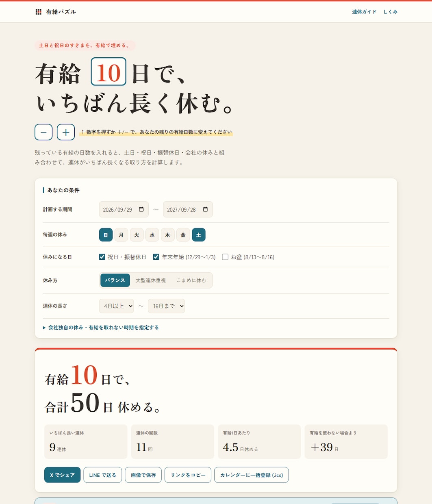Viewport: 432px width, 504px height.
Task: Click the editable 10 days number box
Action: [x=109, y=72]
